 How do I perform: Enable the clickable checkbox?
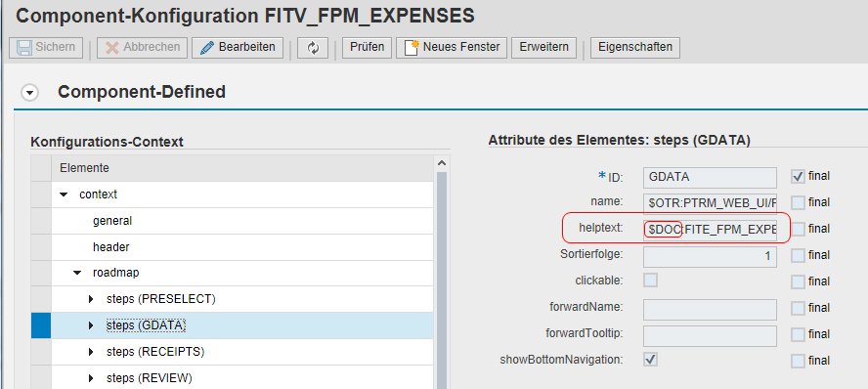click(650, 280)
